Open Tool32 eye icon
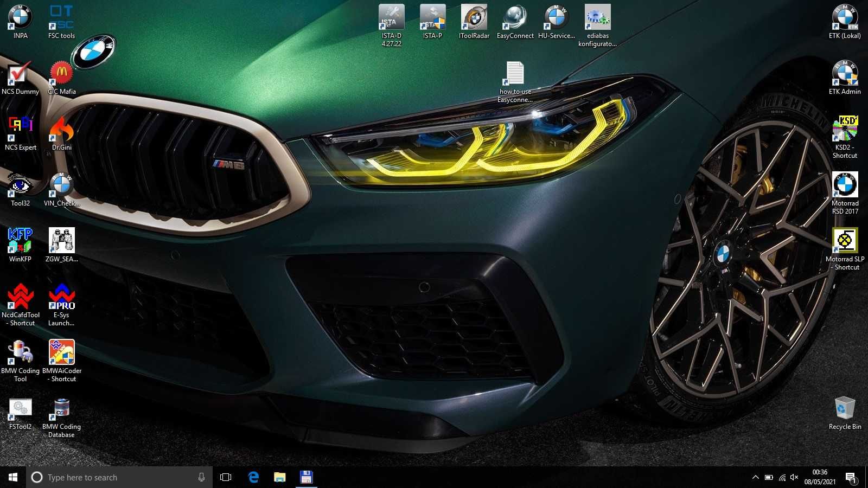The width and height of the screenshot is (868, 488). click(20, 189)
